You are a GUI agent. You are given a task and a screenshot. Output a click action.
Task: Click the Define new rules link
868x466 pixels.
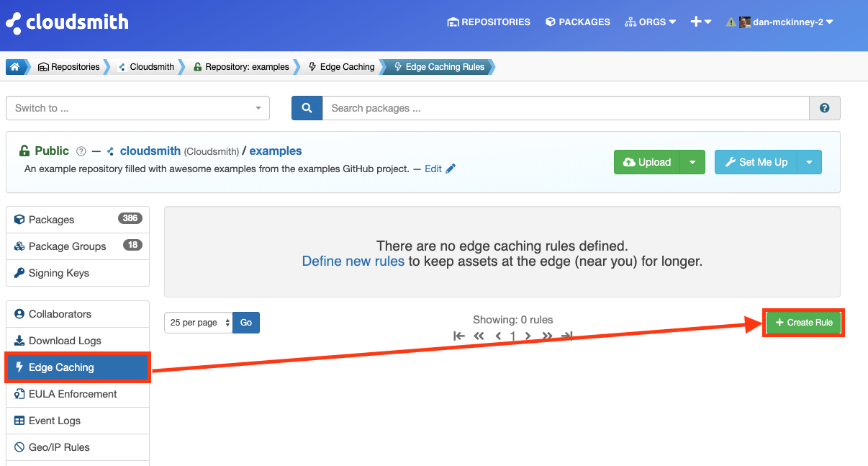pyautogui.click(x=353, y=261)
